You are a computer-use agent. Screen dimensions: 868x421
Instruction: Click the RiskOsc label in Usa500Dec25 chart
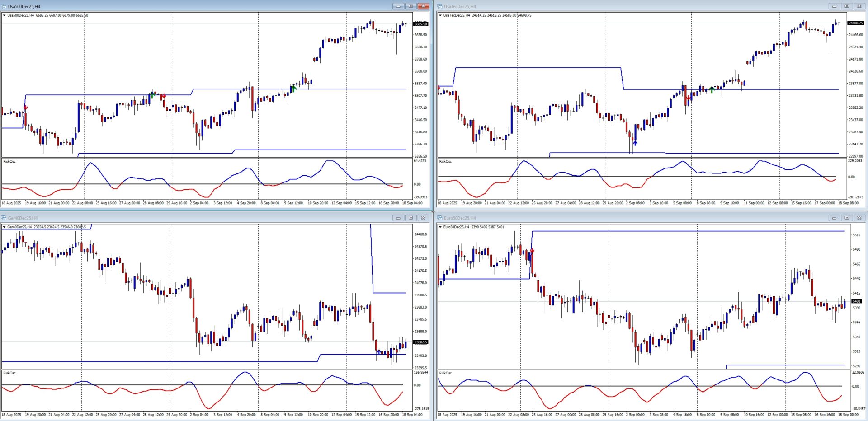click(9, 161)
